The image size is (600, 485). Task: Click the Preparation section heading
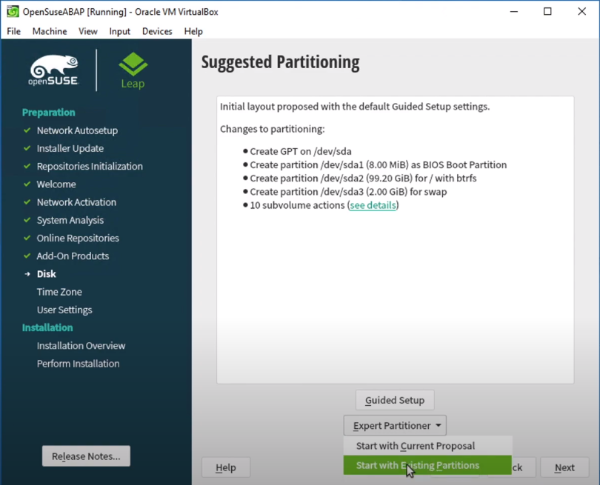(49, 113)
